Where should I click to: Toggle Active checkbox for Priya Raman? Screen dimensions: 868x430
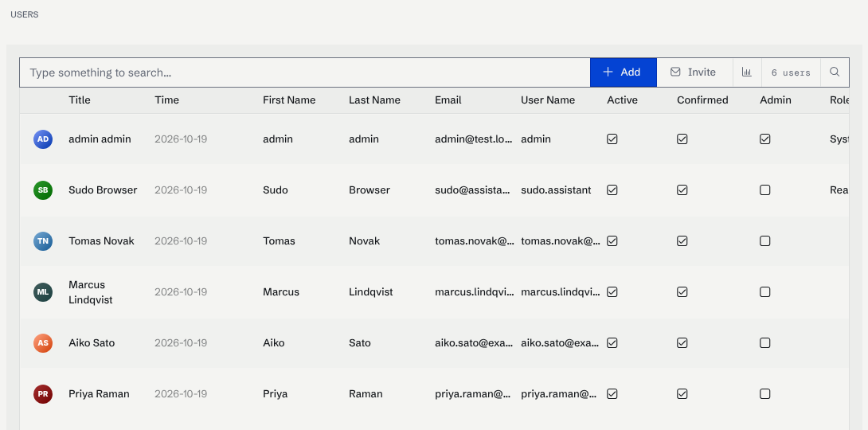pyautogui.click(x=612, y=394)
